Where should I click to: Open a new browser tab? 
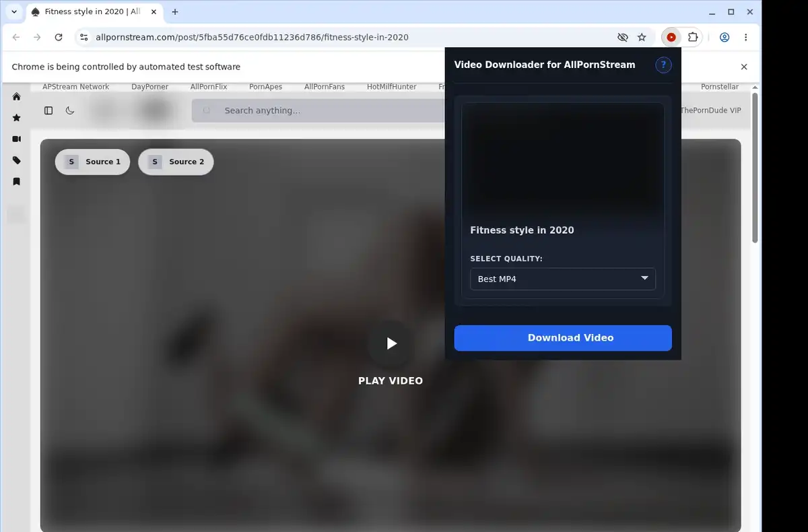175,12
